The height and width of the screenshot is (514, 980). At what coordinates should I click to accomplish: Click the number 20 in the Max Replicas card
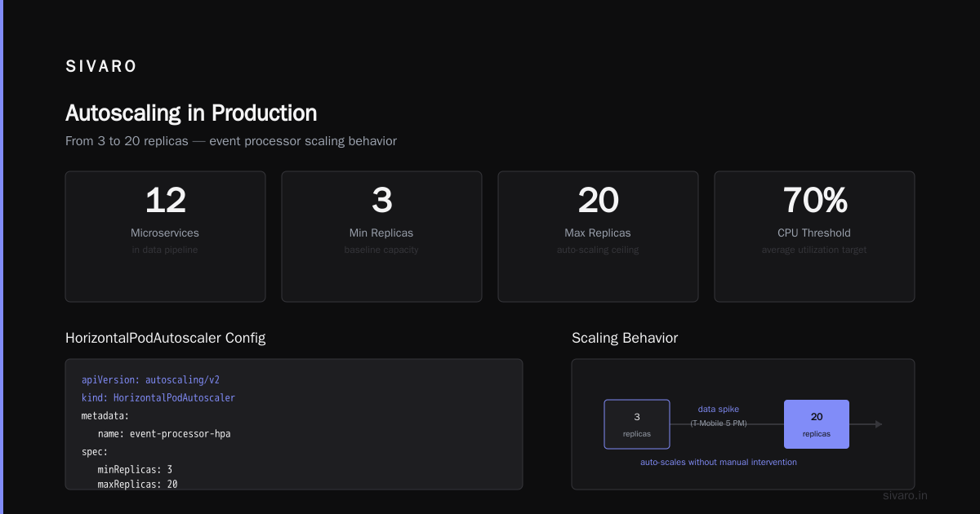pyautogui.click(x=598, y=200)
